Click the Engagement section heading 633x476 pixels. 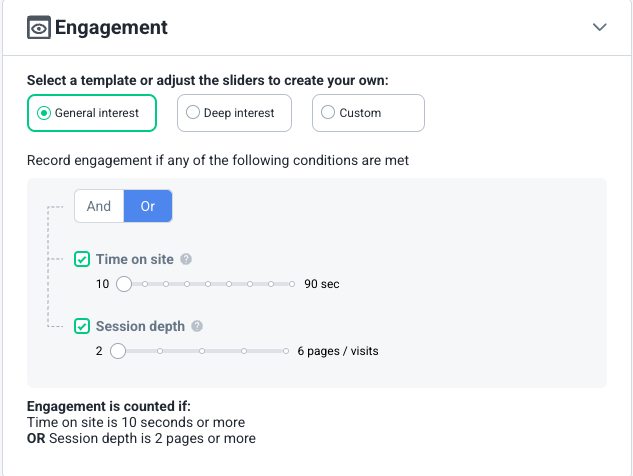(111, 27)
